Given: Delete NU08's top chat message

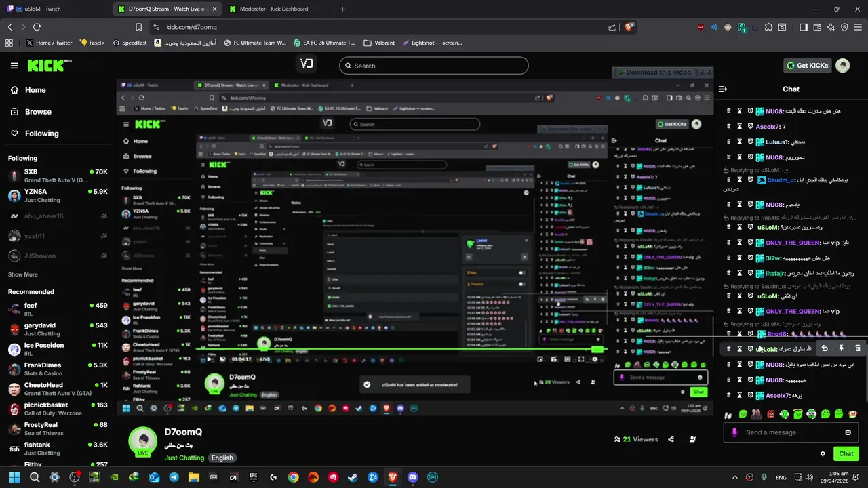Looking at the screenshot, I should (x=729, y=111).
